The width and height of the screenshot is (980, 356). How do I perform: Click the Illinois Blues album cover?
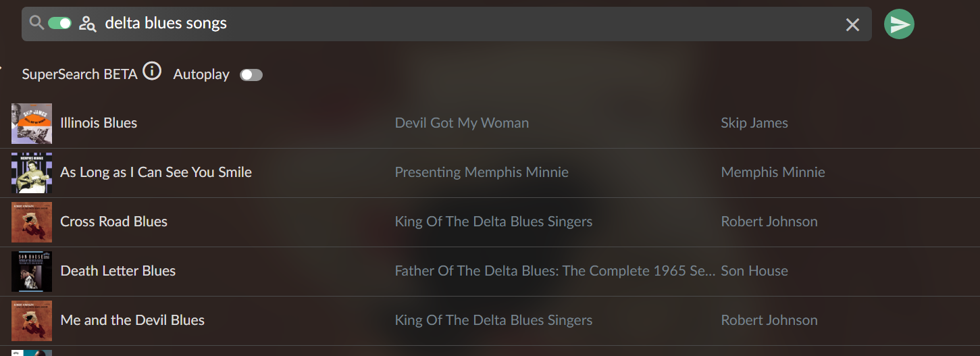[x=32, y=124]
